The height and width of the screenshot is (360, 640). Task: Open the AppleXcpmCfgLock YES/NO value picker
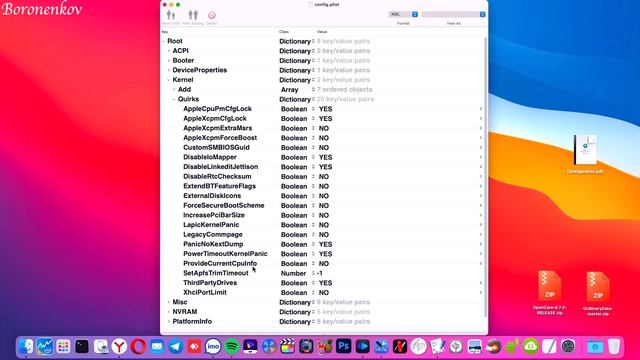point(481,119)
